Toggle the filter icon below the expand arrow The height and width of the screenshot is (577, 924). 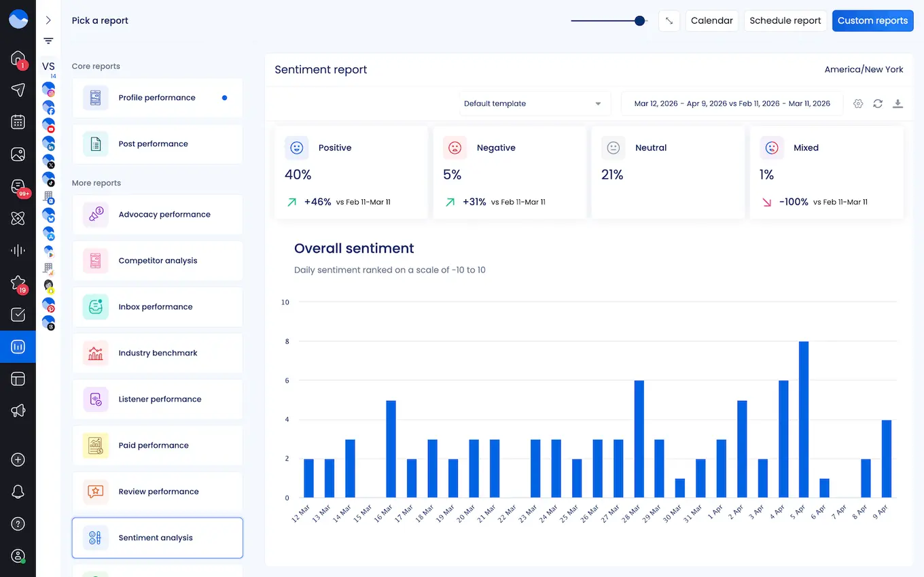[x=48, y=41]
